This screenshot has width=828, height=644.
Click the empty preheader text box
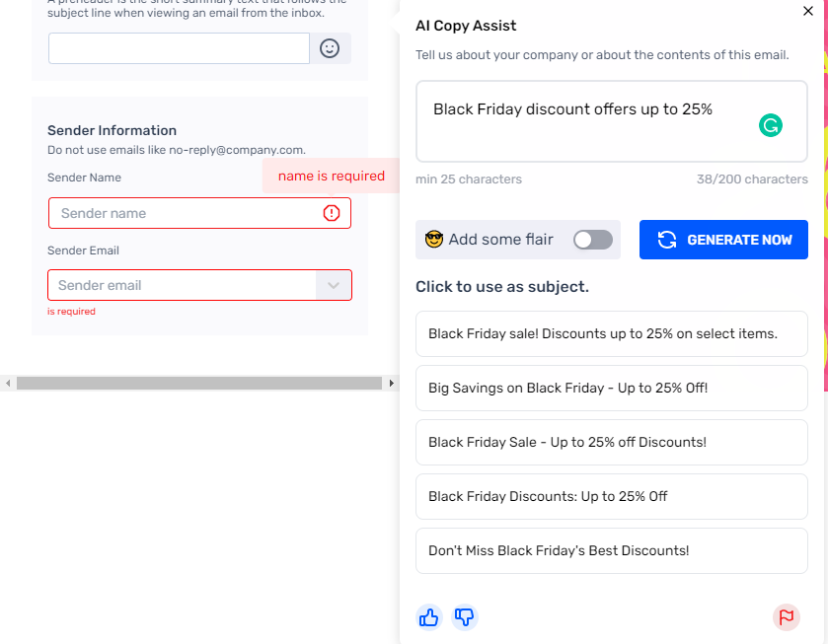pos(178,46)
